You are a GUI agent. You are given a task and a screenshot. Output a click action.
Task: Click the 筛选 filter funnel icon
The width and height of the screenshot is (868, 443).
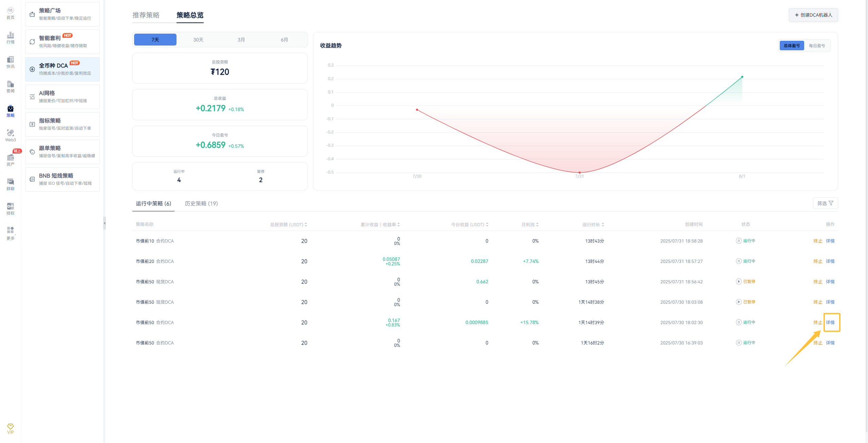pos(831,203)
